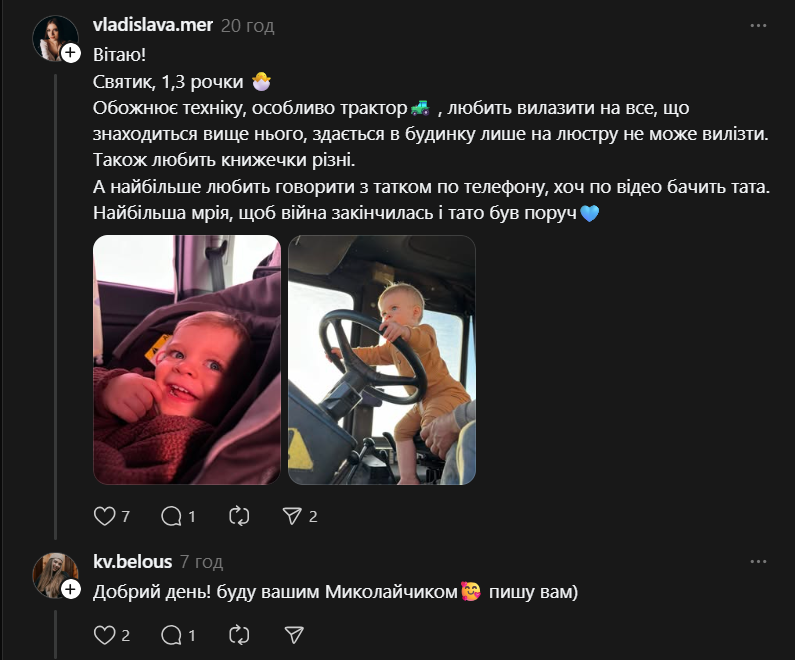Screen dimensions: 795x660
Task: Repost vladislava.mer's post
Action: coord(239,516)
